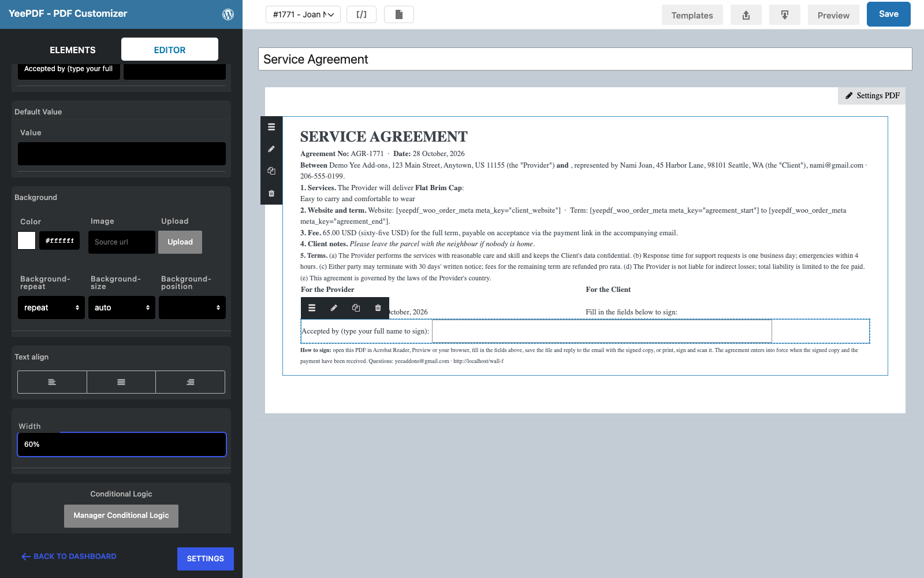This screenshot has height=578, width=924.
Task: Open the order #1771 Joan dropdown
Action: [x=303, y=14]
